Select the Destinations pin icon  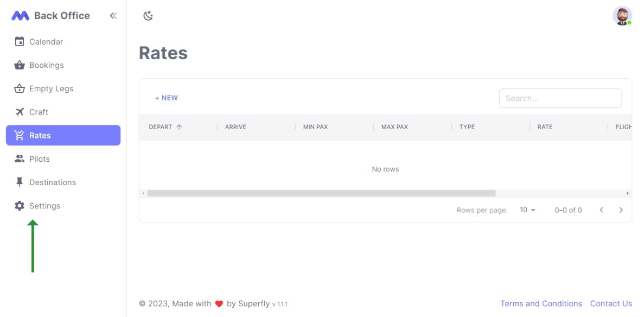click(x=20, y=182)
